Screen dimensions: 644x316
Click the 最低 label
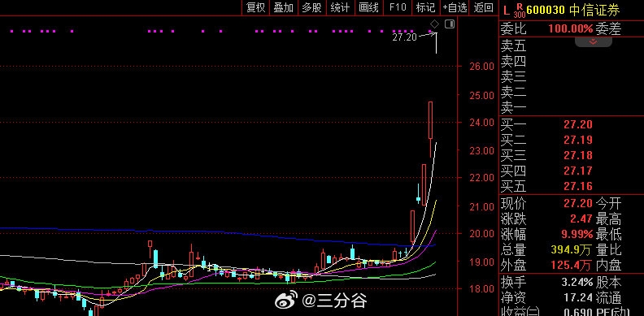click(608, 234)
